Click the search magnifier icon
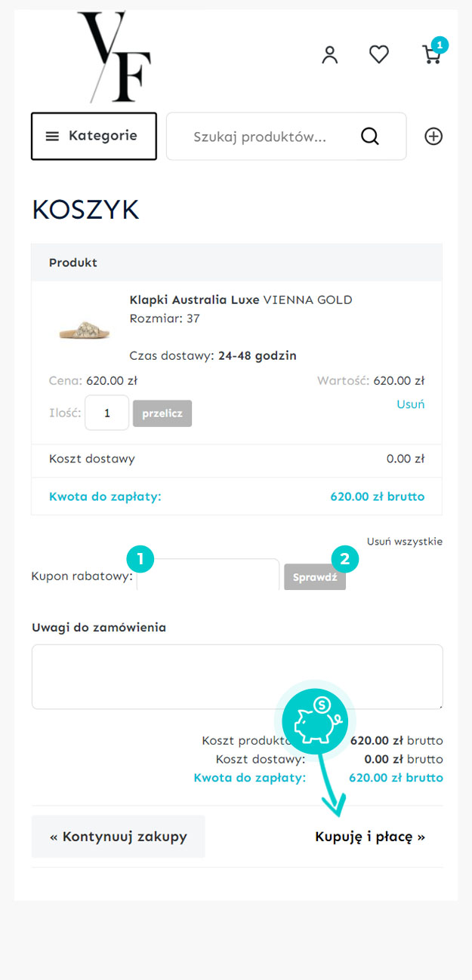Screen dimensions: 472x980 point(369,137)
